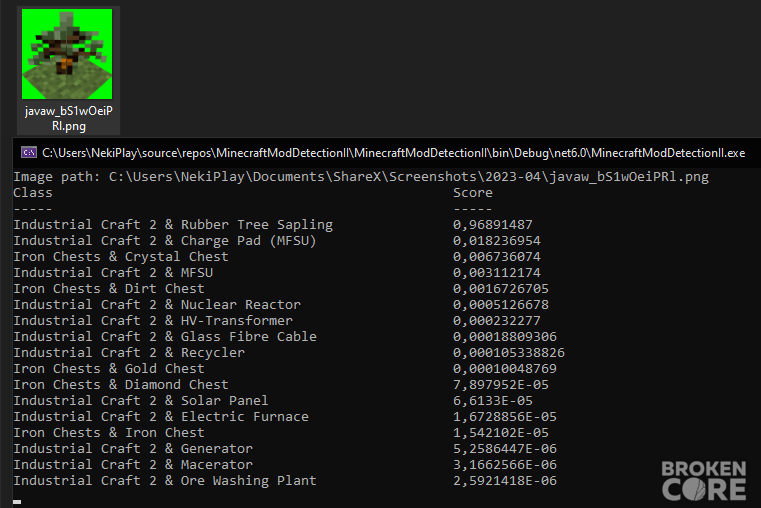Click the Class column header
Image resolution: width=761 pixels, height=508 pixels.
click(33, 193)
